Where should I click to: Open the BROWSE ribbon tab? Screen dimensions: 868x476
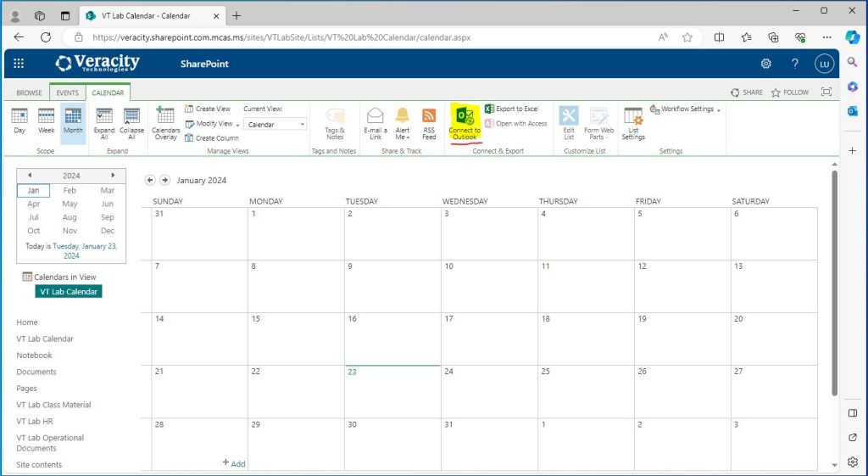[29, 92]
